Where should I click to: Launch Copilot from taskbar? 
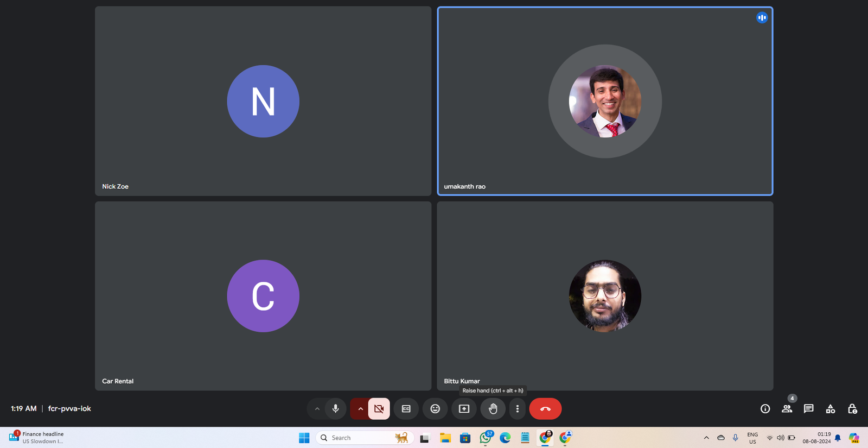(854, 438)
